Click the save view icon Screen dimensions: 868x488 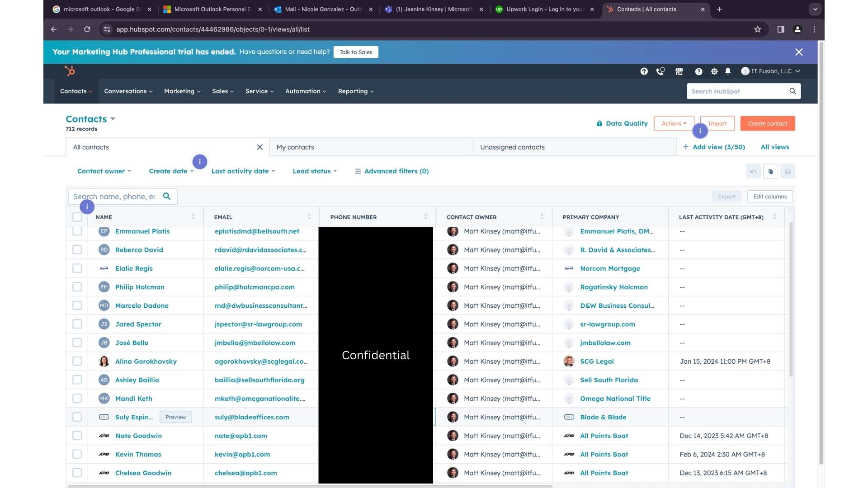[x=788, y=171]
